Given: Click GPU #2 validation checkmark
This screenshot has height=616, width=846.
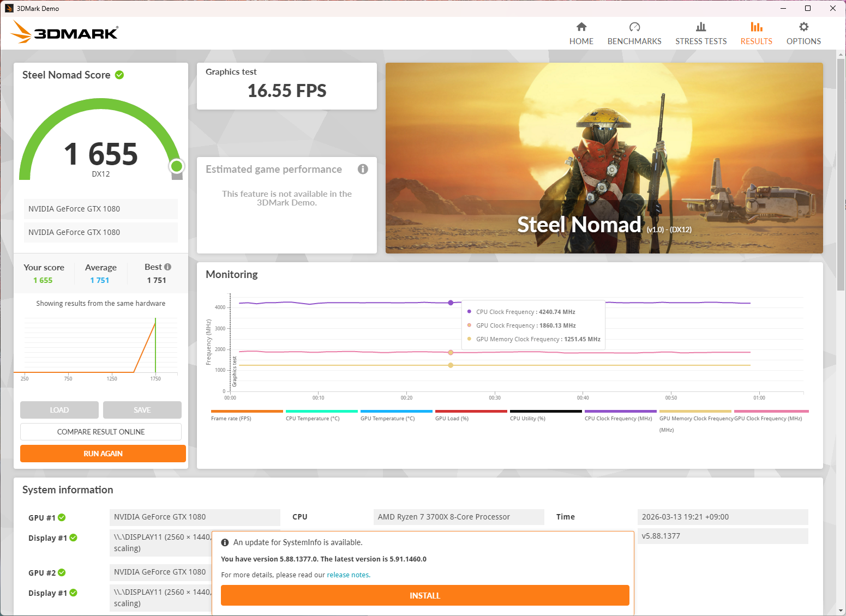Looking at the screenshot, I should coord(62,572).
